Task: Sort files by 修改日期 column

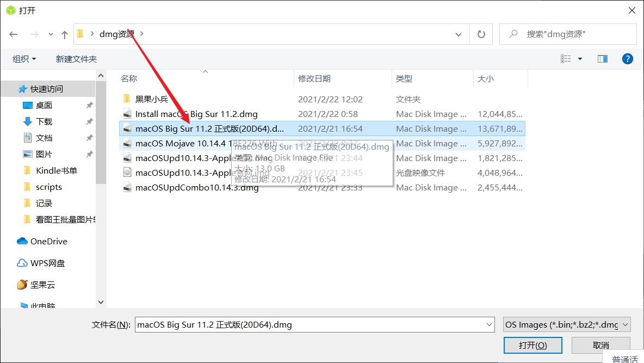Action: tap(314, 78)
